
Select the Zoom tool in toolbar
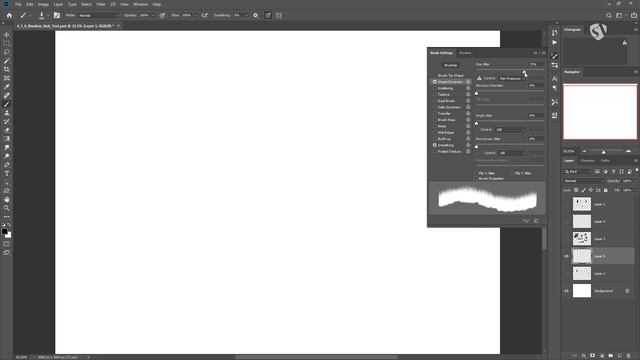click(x=7, y=208)
